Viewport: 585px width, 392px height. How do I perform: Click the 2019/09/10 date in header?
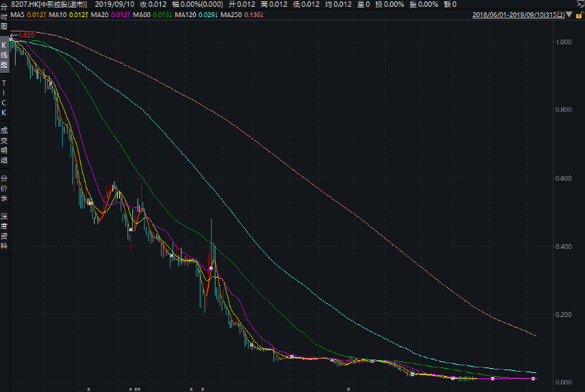[x=115, y=5]
